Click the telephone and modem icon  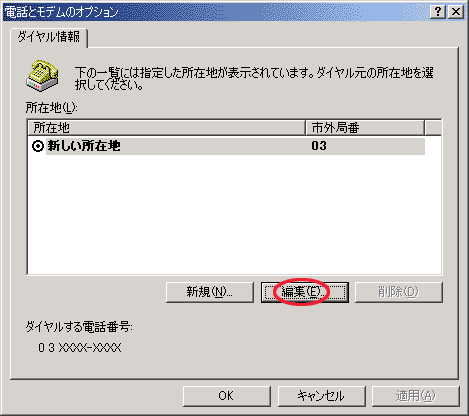tap(42, 76)
